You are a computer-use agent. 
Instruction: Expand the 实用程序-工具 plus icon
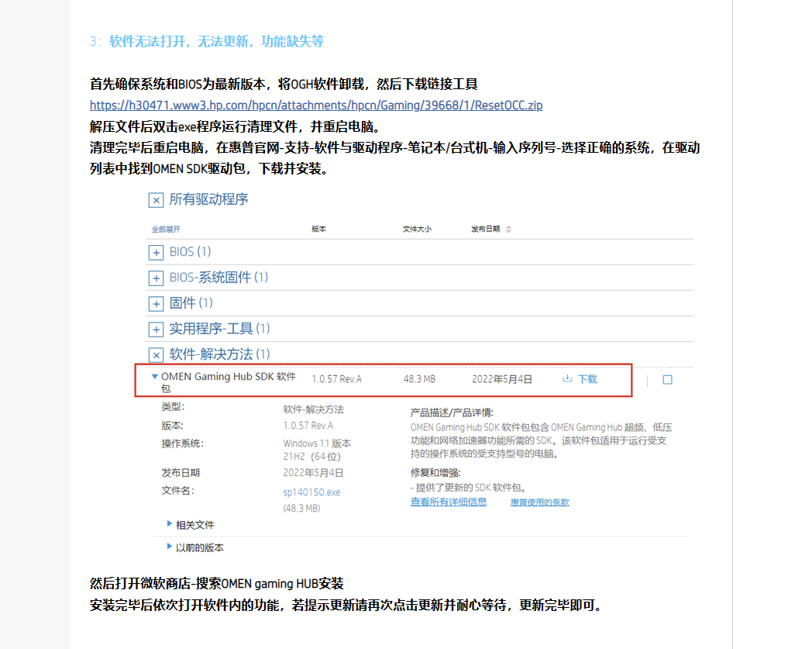[156, 329]
